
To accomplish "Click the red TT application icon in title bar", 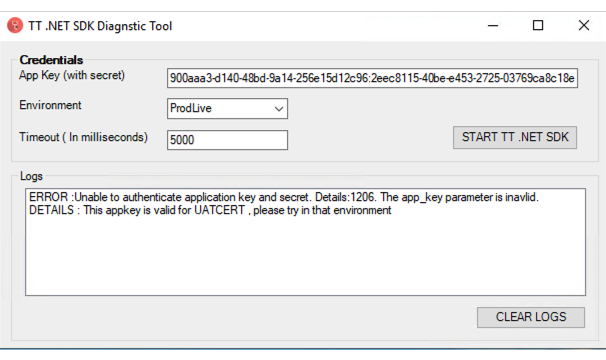I will click(x=15, y=26).
